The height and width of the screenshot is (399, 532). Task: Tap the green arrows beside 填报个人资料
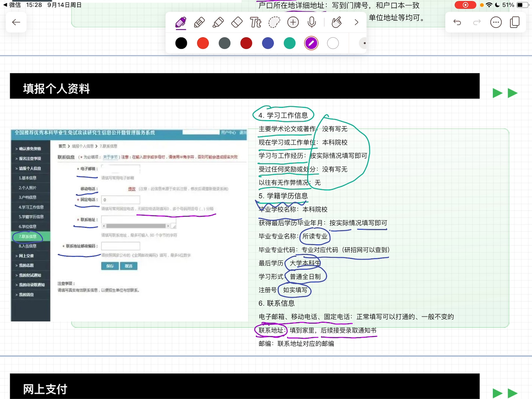coord(505,93)
